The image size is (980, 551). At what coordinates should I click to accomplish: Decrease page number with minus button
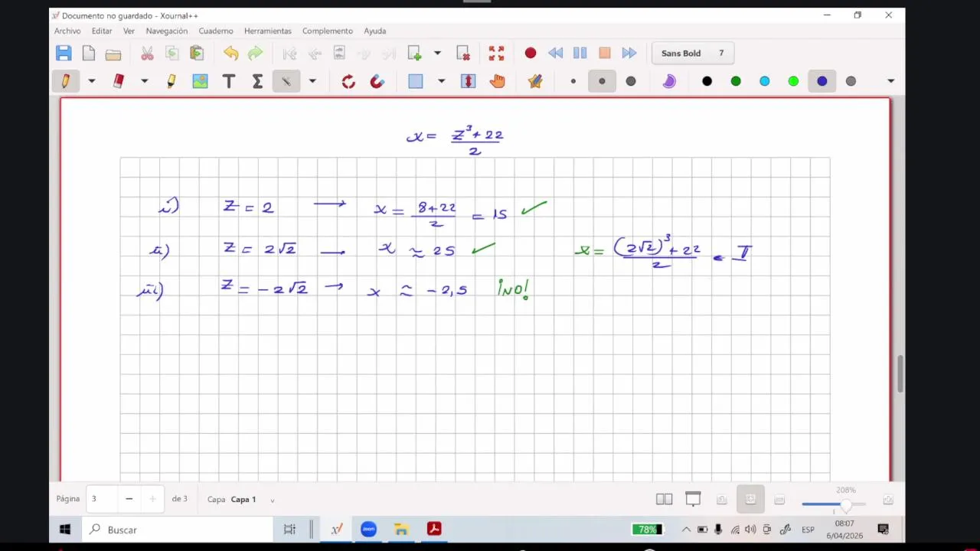pos(129,499)
